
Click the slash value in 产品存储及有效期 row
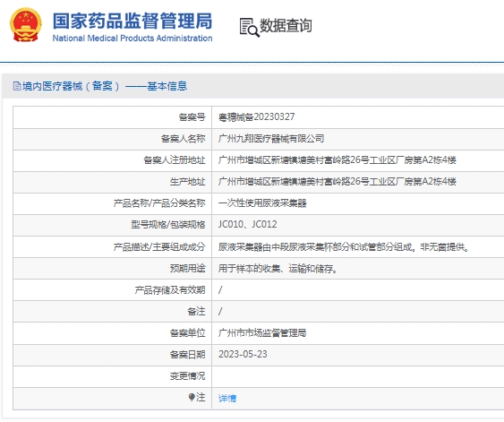pos(220,289)
